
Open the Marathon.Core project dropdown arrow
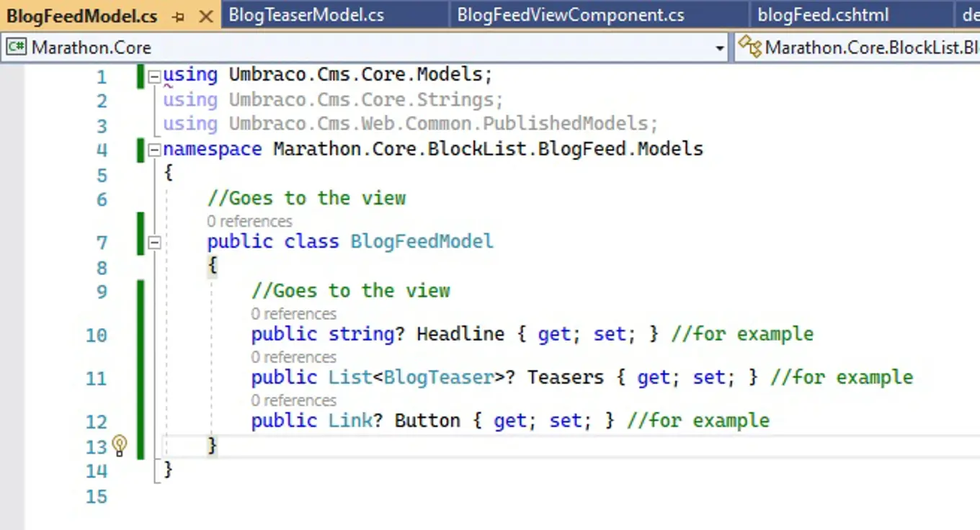coord(719,48)
